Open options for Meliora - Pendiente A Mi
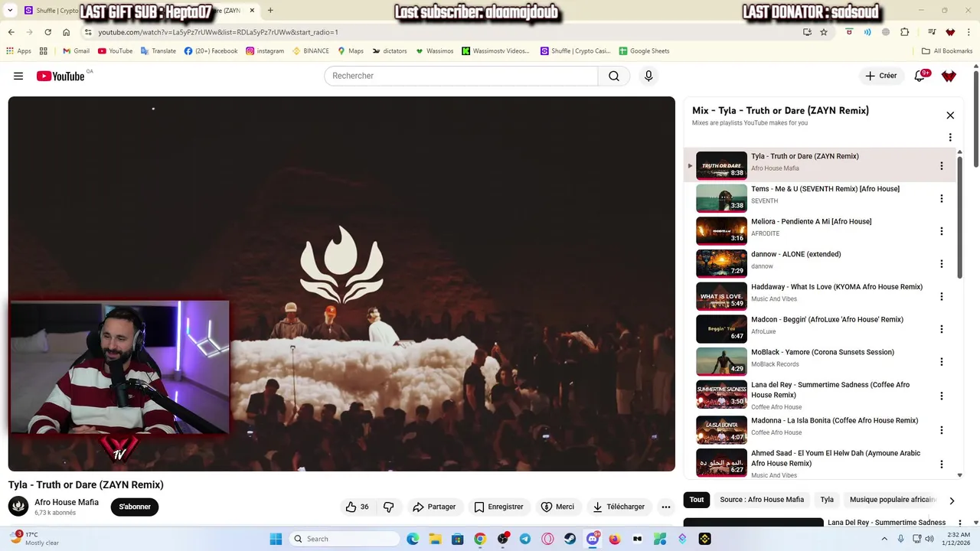Screen dimensions: 980x551 (942, 231)
